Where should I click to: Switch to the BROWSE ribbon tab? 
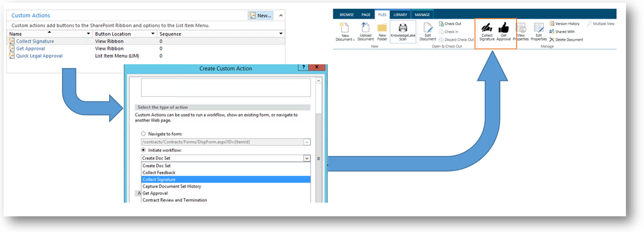346,15
